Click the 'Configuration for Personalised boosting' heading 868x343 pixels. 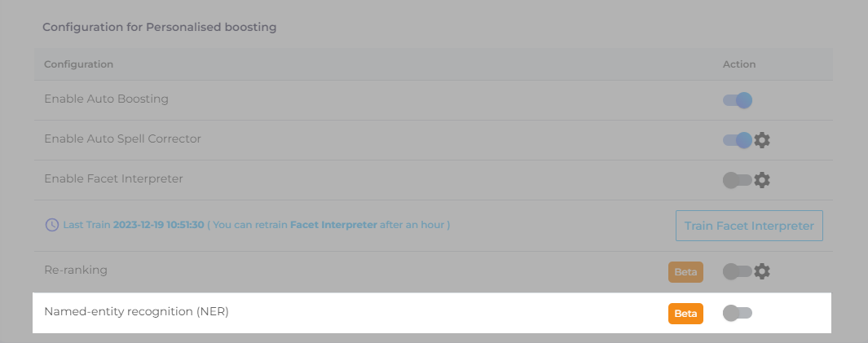pyautogui.click(x=159, y=27)
